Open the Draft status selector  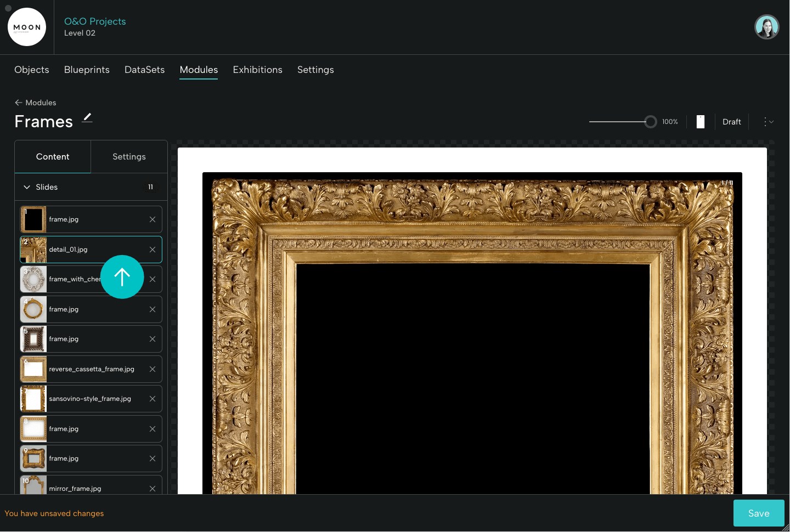(731, 122)
